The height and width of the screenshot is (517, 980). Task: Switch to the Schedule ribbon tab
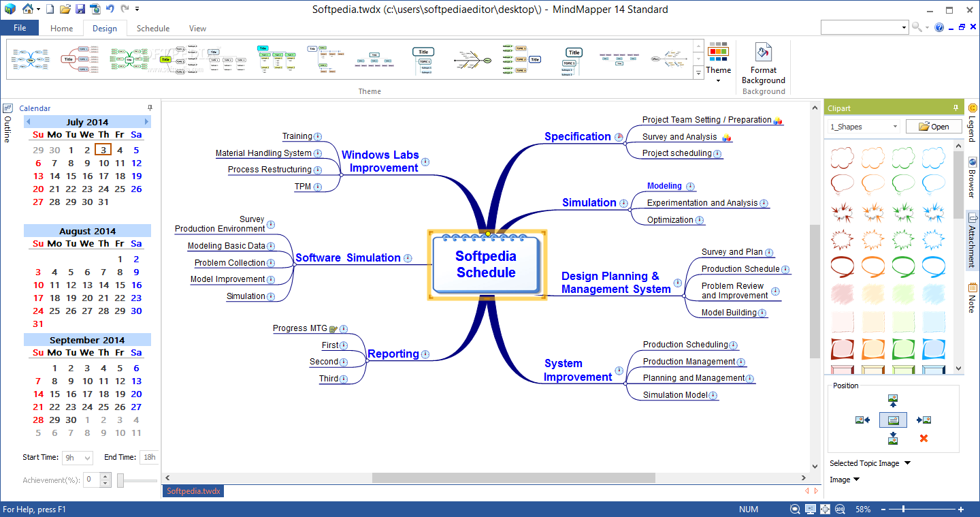click(153, 29)
